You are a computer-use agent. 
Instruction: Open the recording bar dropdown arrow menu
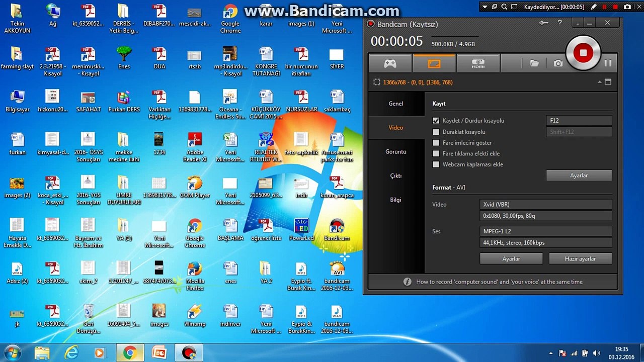tap(485, 7)
